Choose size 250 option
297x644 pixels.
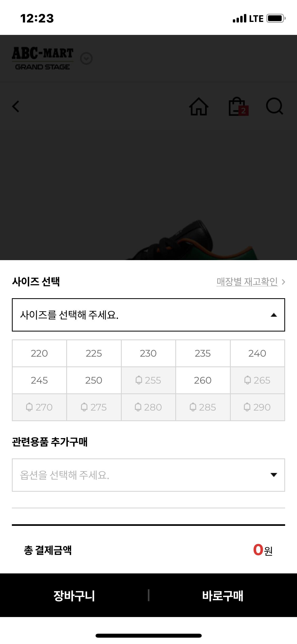pos(94,380)
